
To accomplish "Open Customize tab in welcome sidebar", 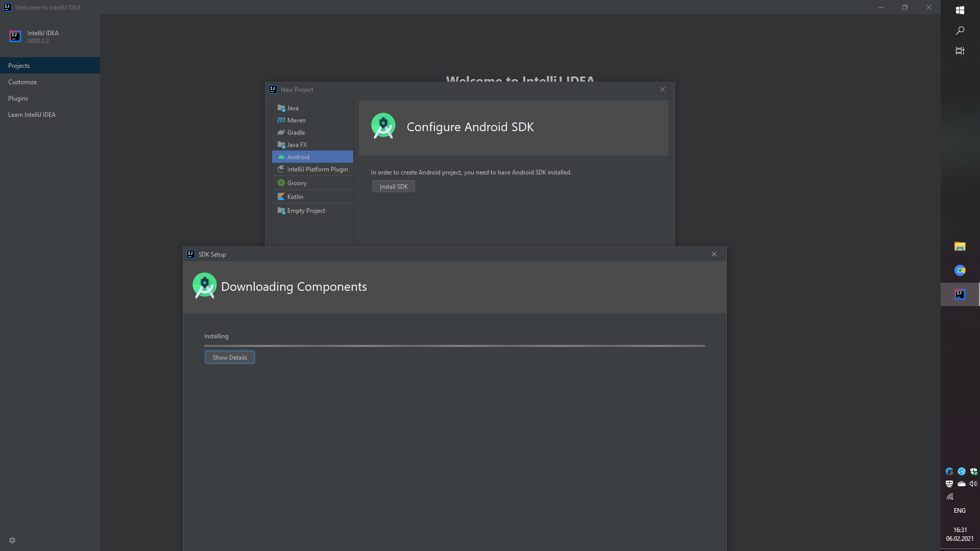I will (50, 82).
